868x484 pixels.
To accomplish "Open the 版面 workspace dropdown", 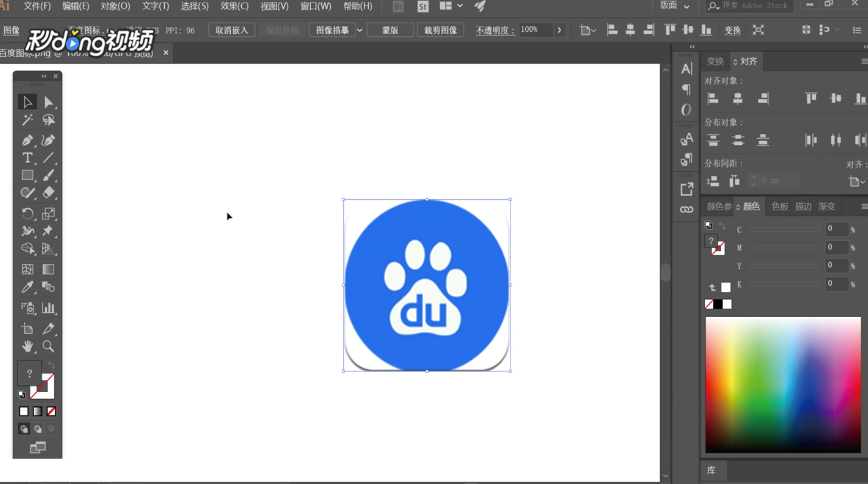I will point(675,6).
